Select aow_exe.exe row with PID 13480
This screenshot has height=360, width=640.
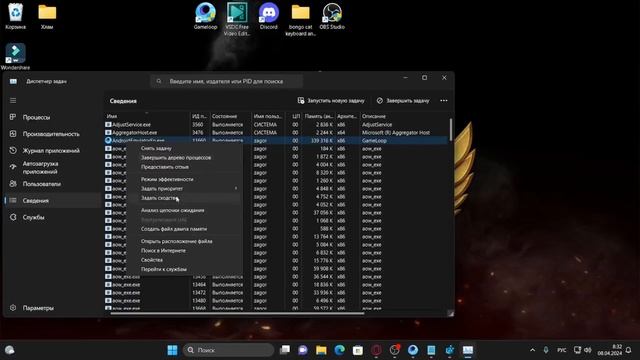276,300
